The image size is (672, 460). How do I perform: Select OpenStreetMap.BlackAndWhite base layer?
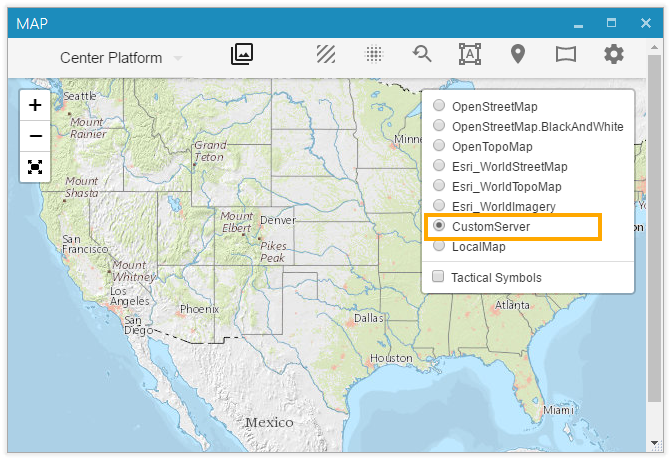click(439, 125)
